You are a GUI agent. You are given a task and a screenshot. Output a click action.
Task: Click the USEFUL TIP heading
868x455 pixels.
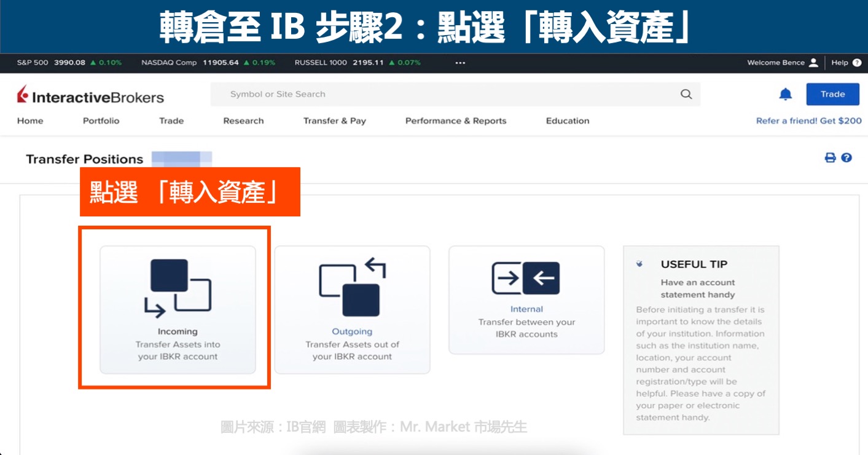pyautogui.click(x=694, y=264)
